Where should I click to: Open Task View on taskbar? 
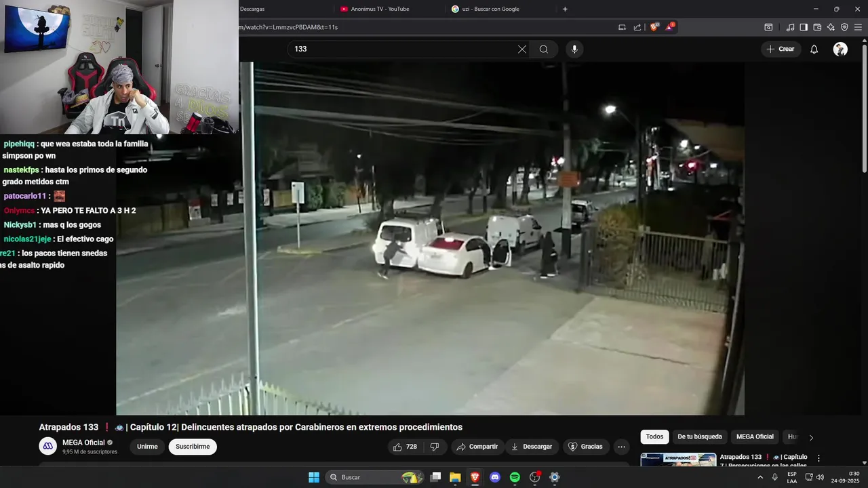pos(436,477)
